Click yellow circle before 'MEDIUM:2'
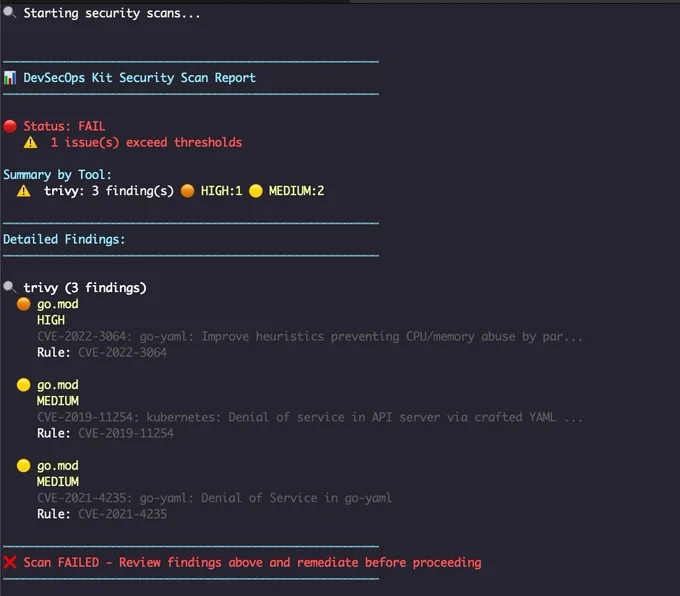Image resolution: width=680 pixels, height=596 pixels. pos(256,191)
